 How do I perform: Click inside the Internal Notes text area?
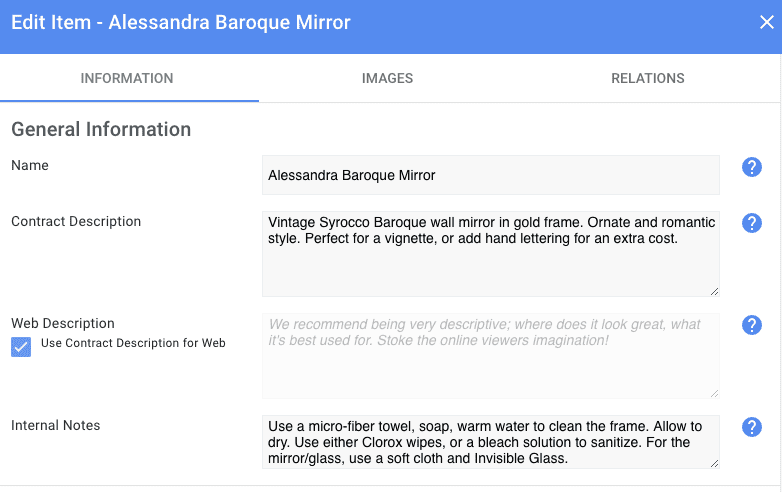point(490,442)
